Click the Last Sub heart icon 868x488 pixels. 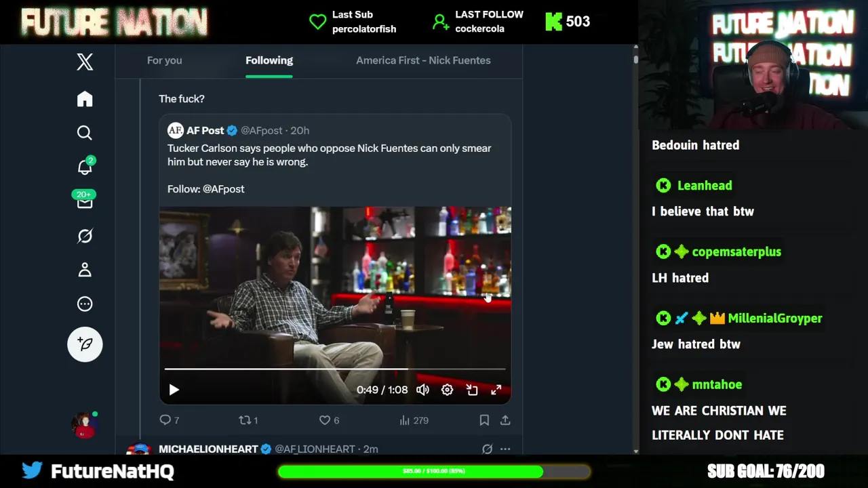[317, 22]
